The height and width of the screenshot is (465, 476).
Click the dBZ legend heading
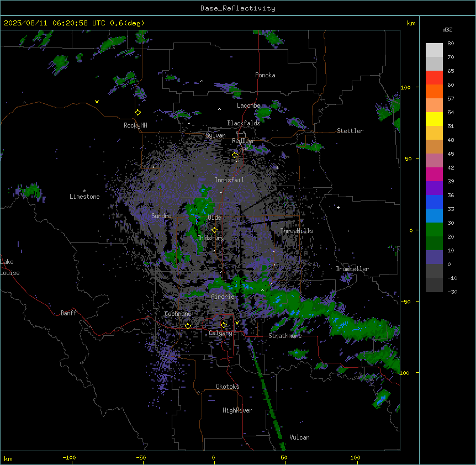click(447, 29)
